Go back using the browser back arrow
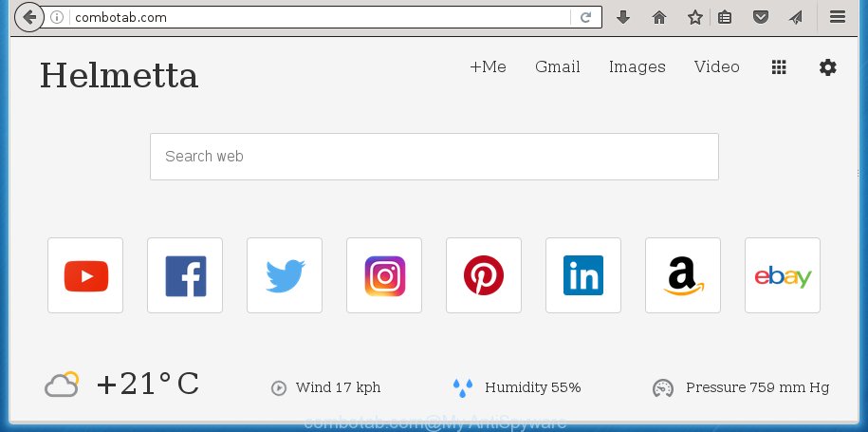Image resolution: width=868 pixels, height=432 pixels. coord(28,17)
